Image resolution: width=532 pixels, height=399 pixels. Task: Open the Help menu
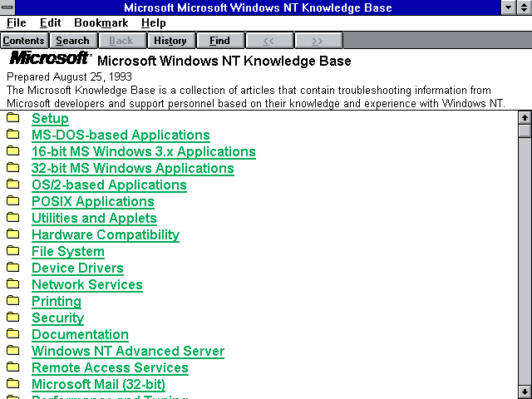tap(153, 22)
